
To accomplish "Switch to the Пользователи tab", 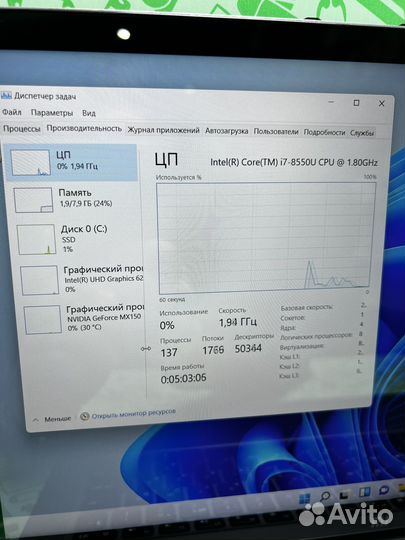I will 276,132.
